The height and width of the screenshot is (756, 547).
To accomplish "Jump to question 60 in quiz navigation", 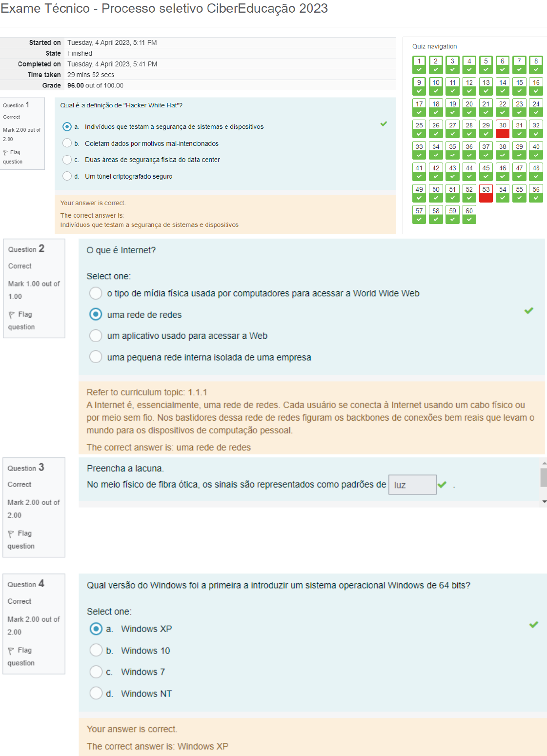I will 469,215.
